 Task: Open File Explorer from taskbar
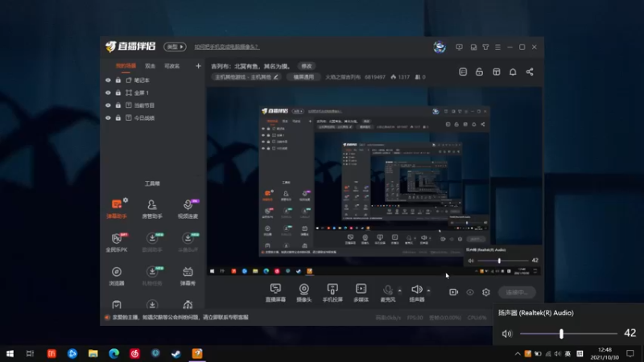coord(93,353)
